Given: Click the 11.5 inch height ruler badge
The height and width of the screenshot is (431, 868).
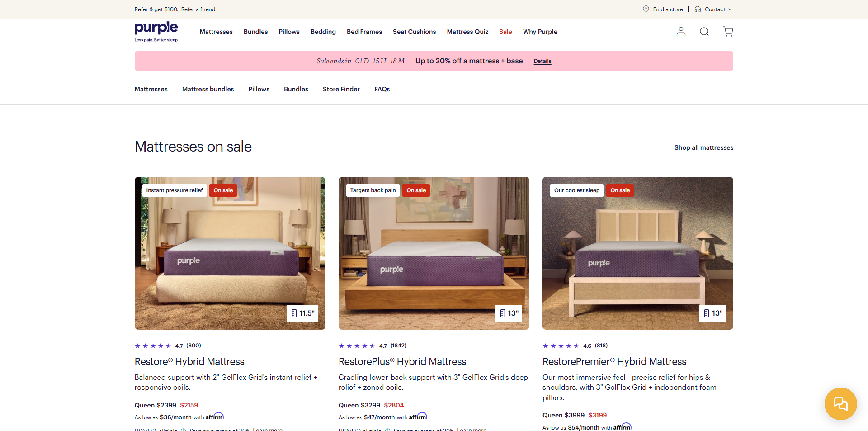Looking at the screenshot, I should (x=302, y=313).
